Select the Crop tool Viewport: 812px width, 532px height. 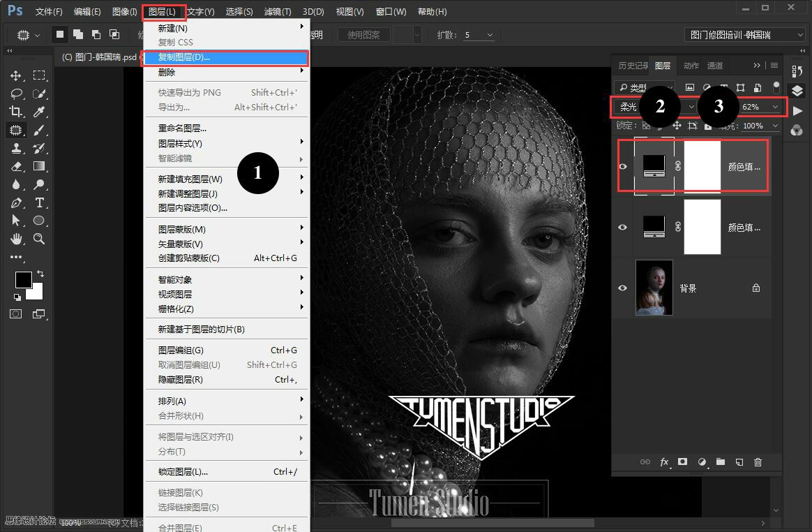pos(15,112)
